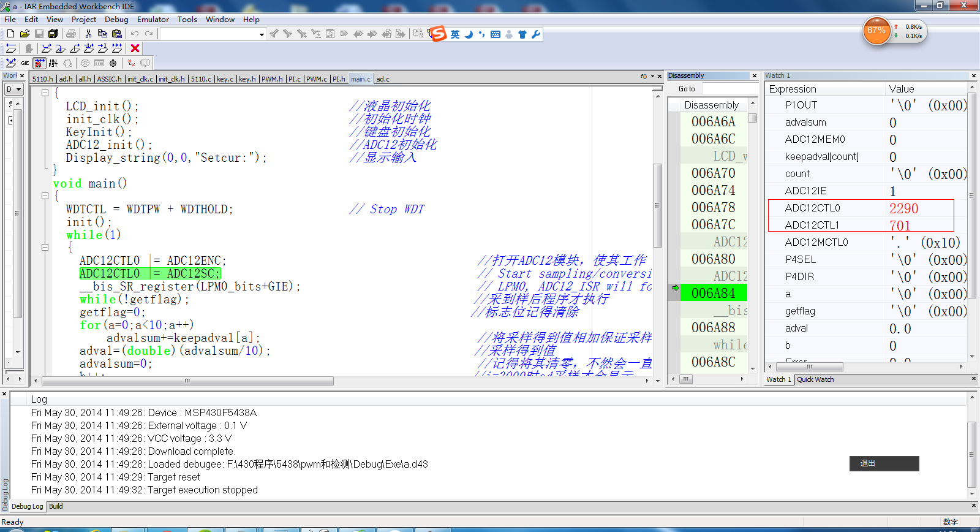Collapse the init function fold marker
This screenshot has height=532, width=980.
[x=45, y=93]
